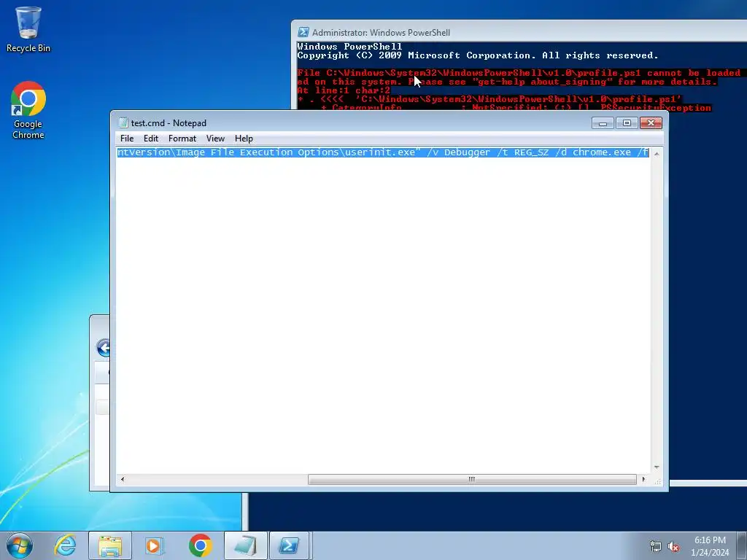
Task: Click the PowerShell window title icon
Action: [x=303, y=32]
